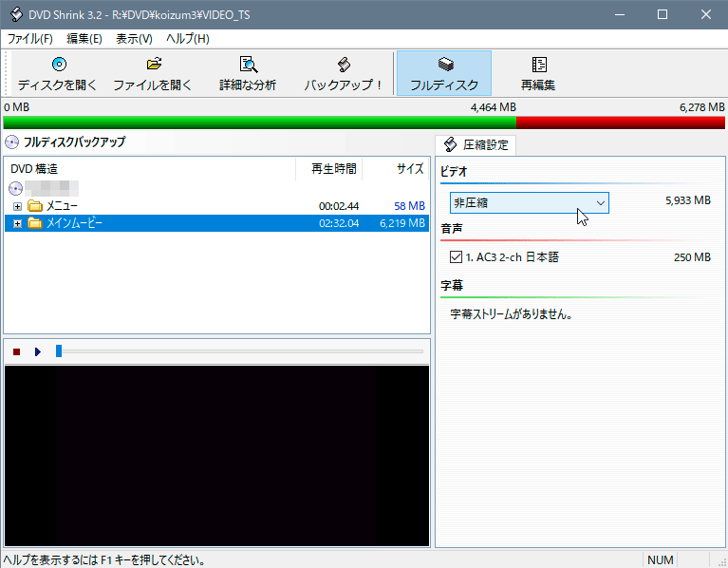Expand the メニュー tree node
The height and width of the screenshot is (568, 728).
[17, 206]
